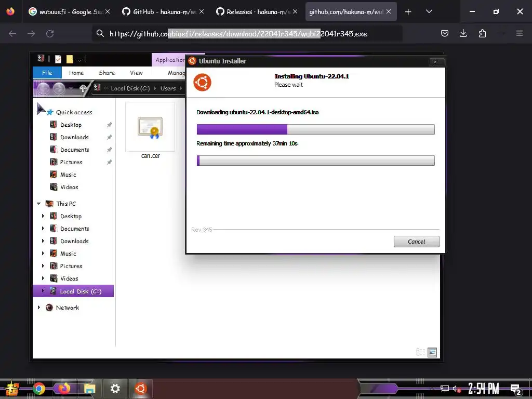Click the ISO download progress bar
Image resolution: width=532 pixels, height=399 pixels.
[315, 129]
